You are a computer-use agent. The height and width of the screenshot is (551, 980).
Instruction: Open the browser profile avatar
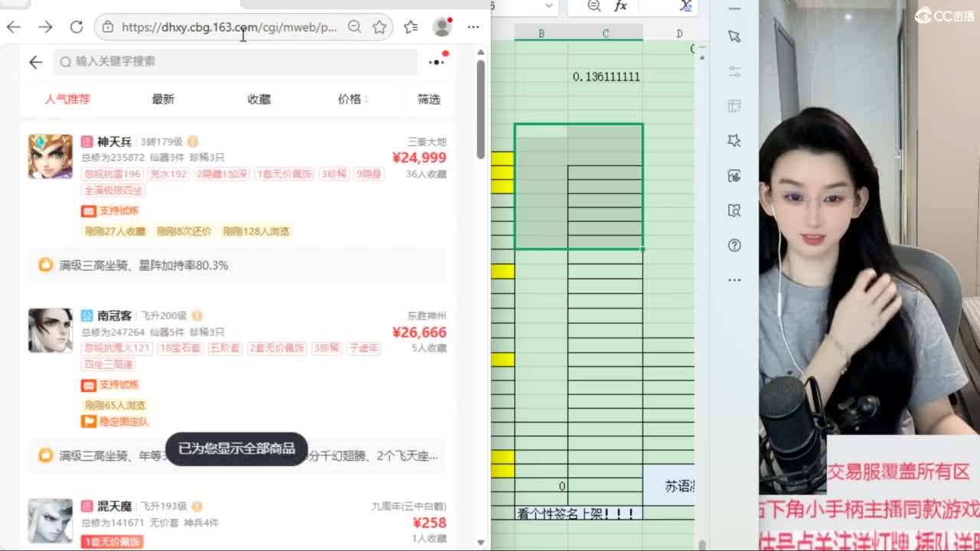(x=442, y=27)
